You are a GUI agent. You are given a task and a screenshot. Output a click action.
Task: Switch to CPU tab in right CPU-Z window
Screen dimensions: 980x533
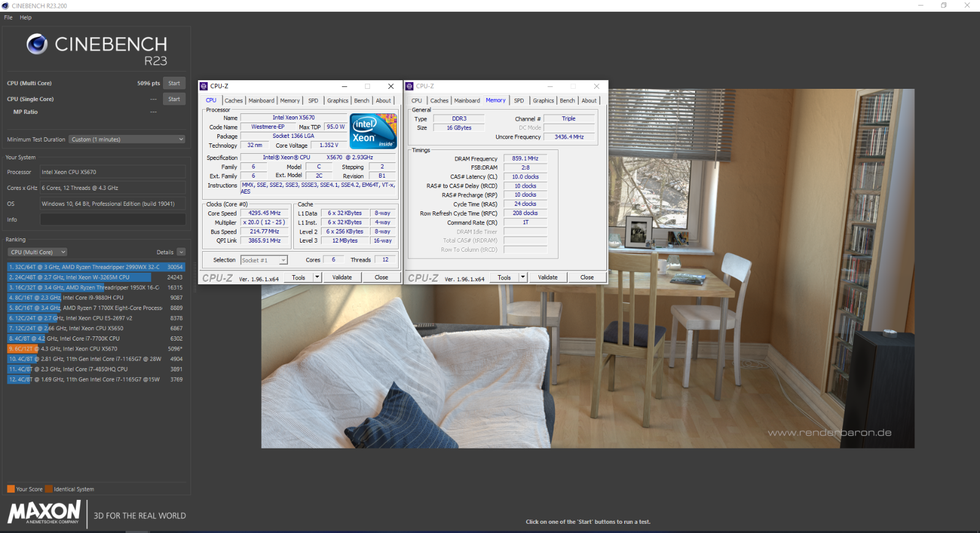417,100
